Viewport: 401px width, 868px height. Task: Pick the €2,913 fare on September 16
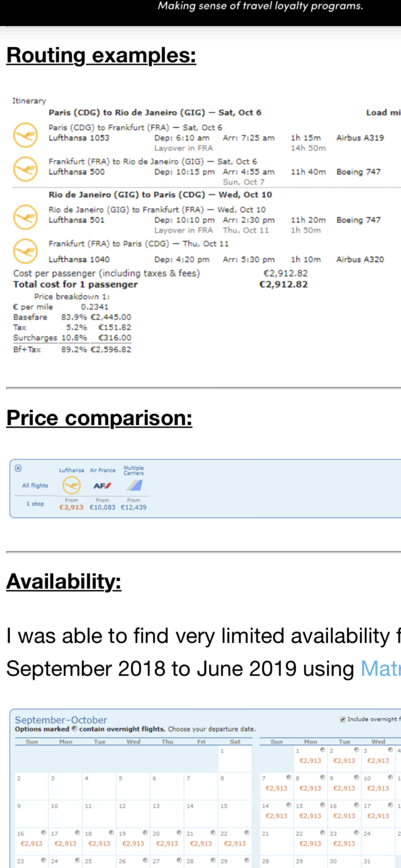point(32,844)
